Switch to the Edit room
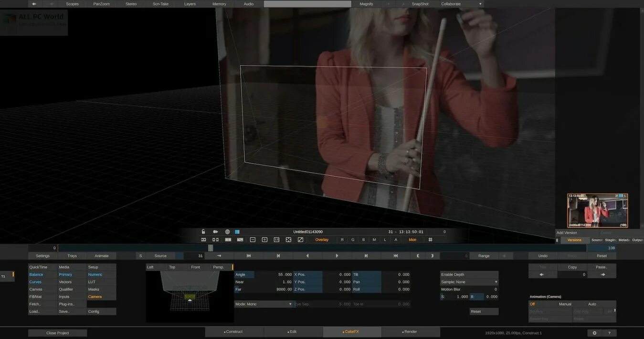 point(293,332)
